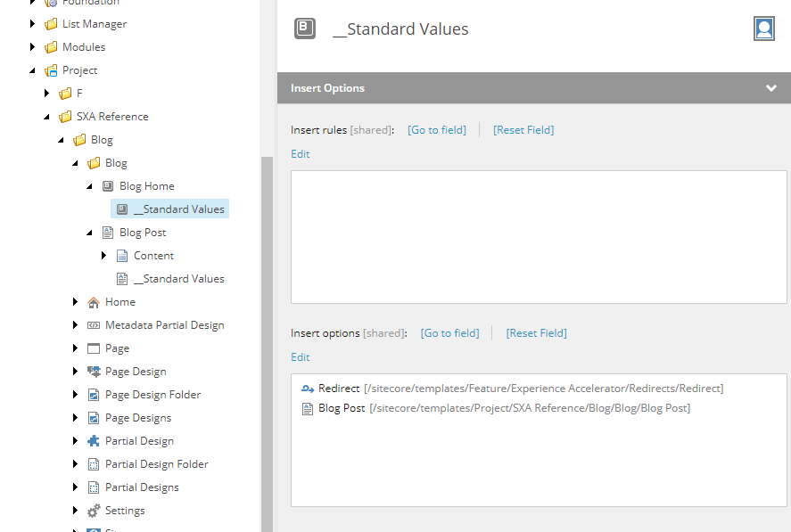
Task: Click the Redirect arrow icon in Insert options
Action: point(308,389)
